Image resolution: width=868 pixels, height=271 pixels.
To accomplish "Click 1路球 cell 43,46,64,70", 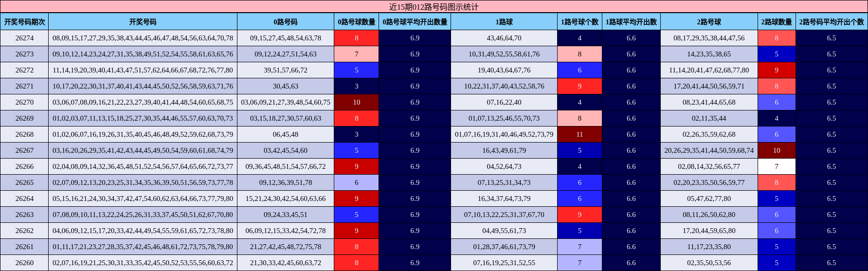I will click(x=504, y=38).
